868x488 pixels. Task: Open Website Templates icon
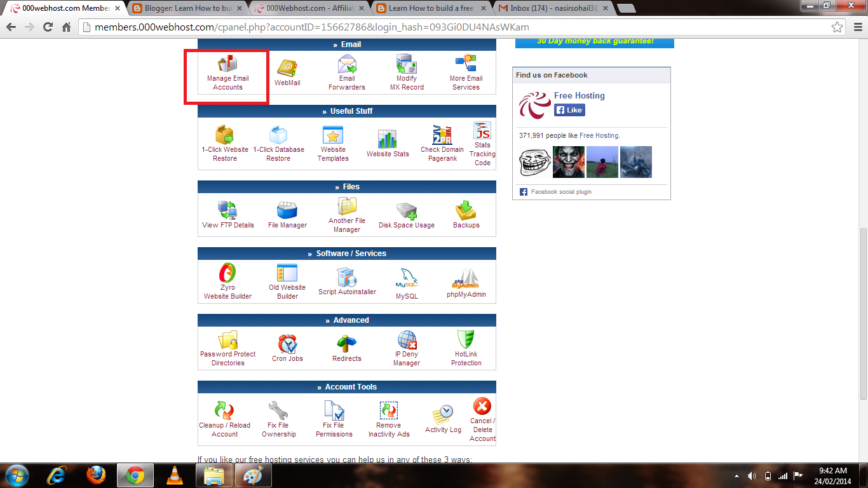(x=333, y=135)
